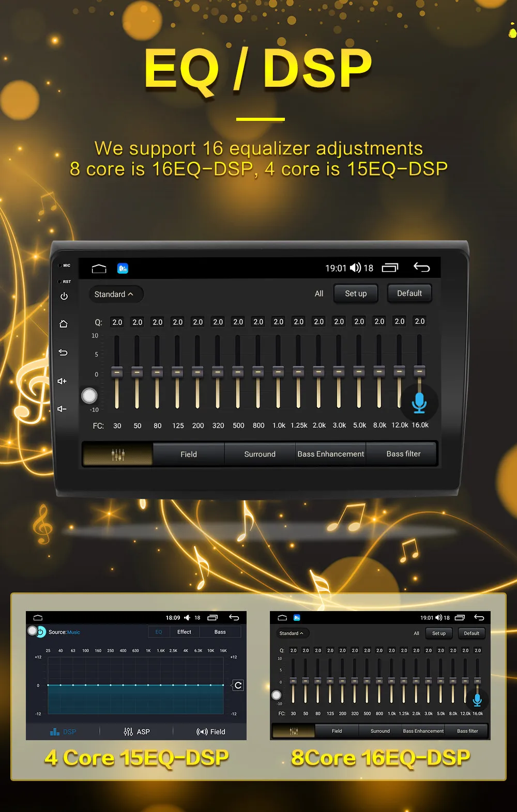Tap the back arrow in the 4 Core status bar
This screenshot has height=812, width=517.
point(234,618)
